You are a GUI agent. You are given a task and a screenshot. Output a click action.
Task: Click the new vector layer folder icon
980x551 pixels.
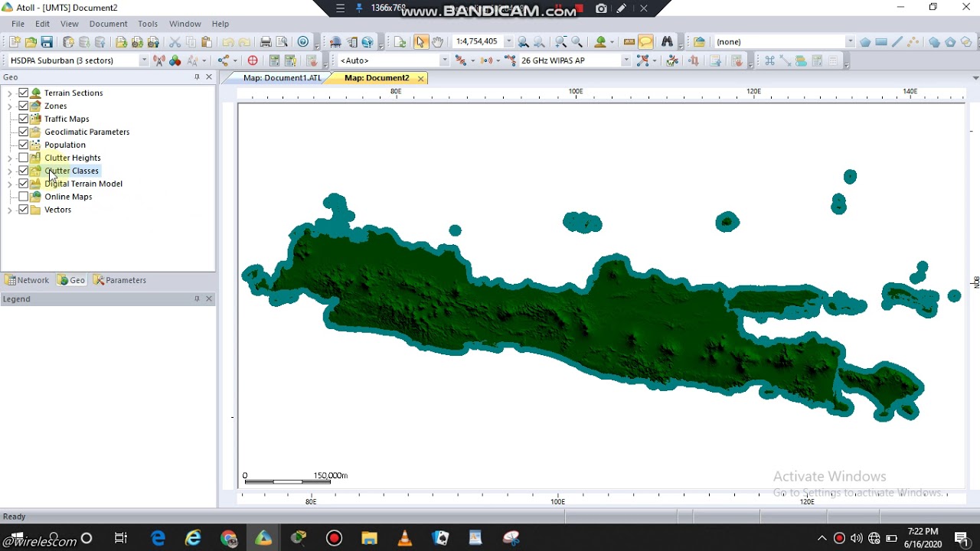pos(699,42)
